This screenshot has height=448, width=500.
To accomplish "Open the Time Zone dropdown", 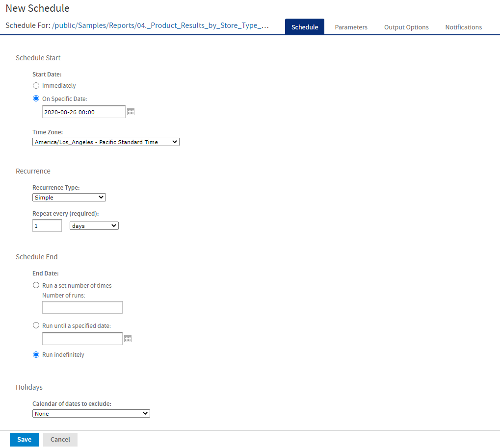I will click(106, 142).
